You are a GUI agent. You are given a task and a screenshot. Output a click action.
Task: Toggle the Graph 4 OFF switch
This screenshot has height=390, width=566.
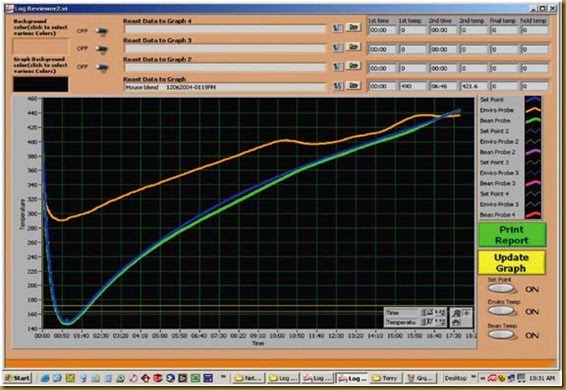tap(102, 31)
